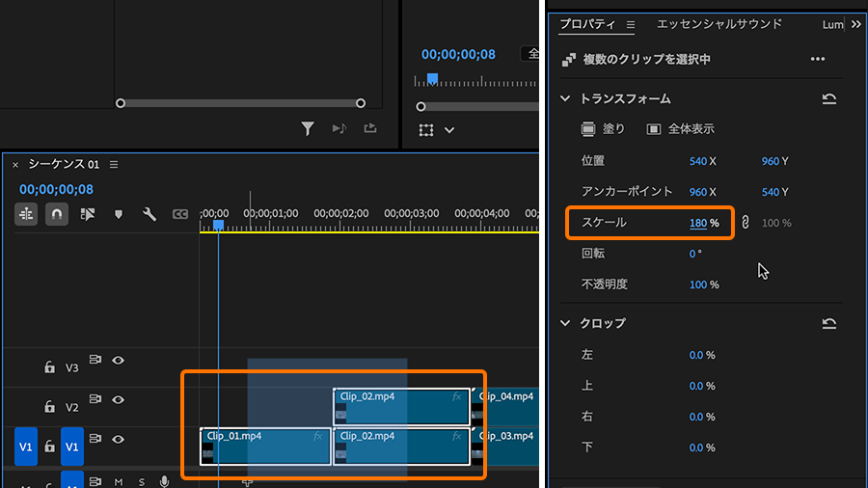Click position X value 540
Viewport: 868px width, 488px height.
tap(697, 162)
